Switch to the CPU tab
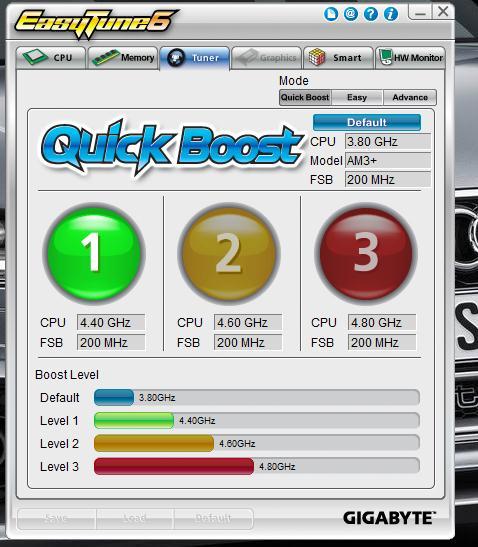Image resolution: width=478 pixels, height=547 pixels. pyautogui.click(x=51, y=58)
